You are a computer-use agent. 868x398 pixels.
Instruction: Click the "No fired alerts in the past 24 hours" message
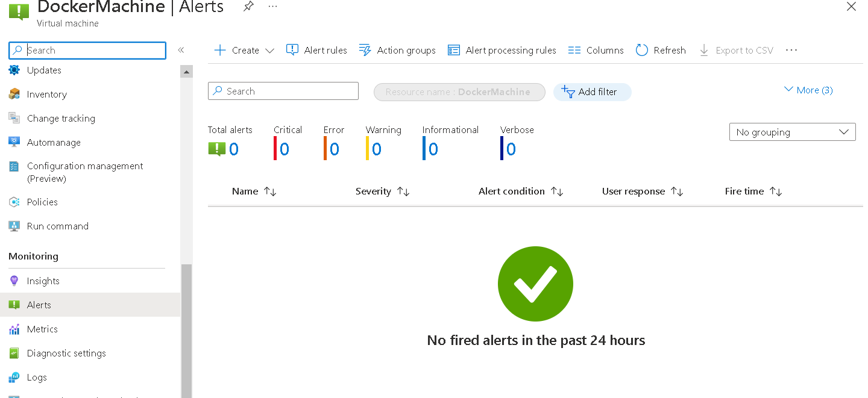click(x=536, y=340)
